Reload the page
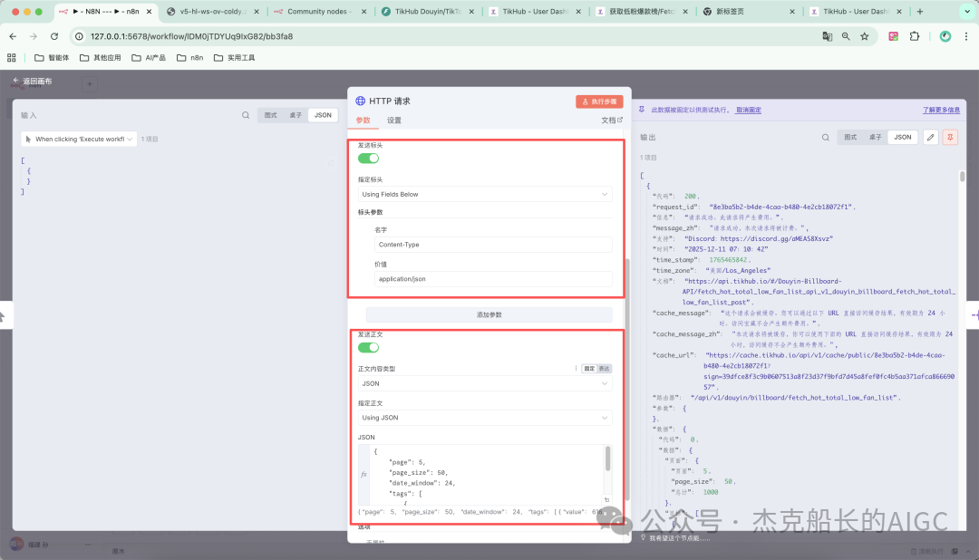Screen dimensions: 979x560 (x=54, y=36)
